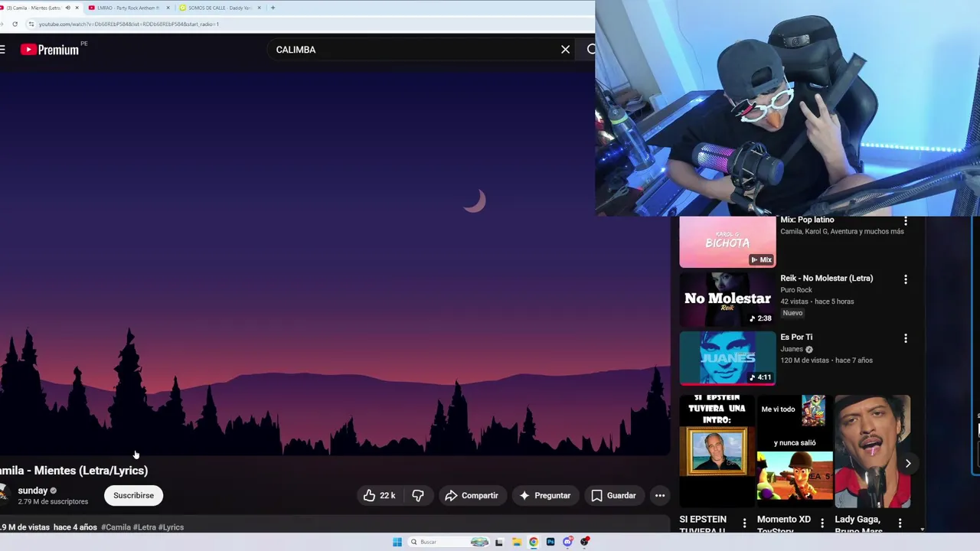Dislike the Camila - Mientes video
980x551 pixels.
(418, 495)
